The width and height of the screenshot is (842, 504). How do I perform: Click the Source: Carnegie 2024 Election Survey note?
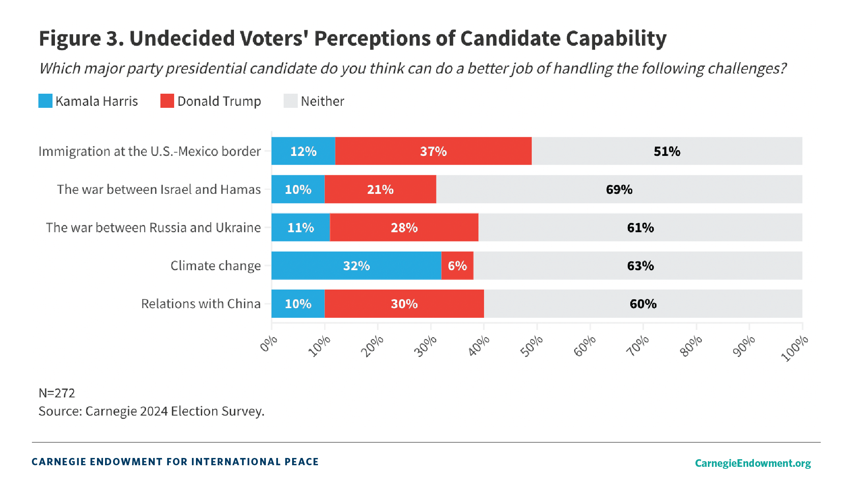point(151,411)
